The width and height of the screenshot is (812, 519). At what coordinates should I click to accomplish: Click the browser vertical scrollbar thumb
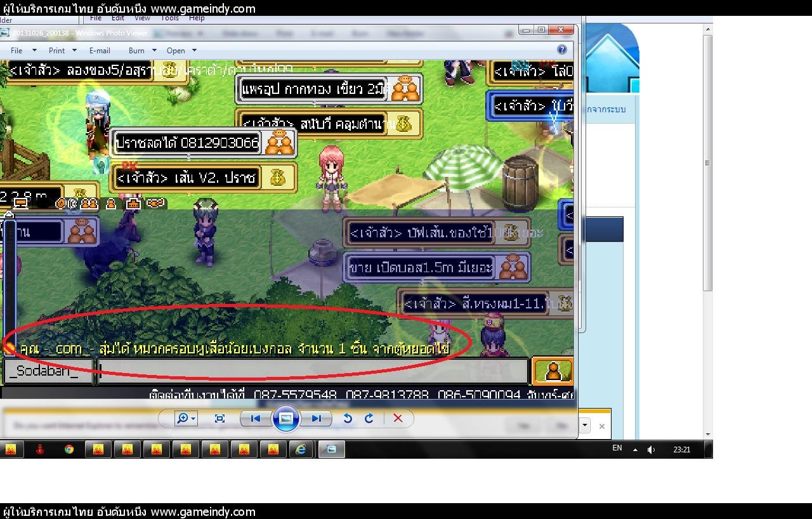pyautogui.click(x=707, y=162)
